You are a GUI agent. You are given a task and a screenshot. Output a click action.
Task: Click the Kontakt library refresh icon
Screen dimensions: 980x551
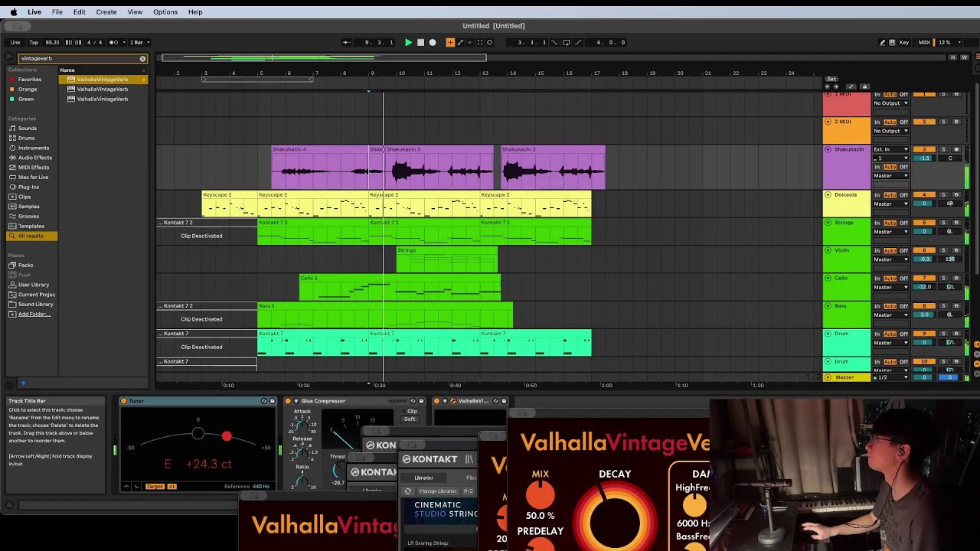click(408, 491)
